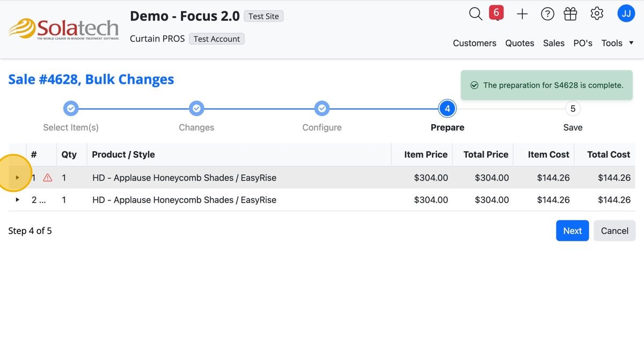644x360 pixels.
Task: Click the red warning triangle on item 1
Action: [48, 178]
